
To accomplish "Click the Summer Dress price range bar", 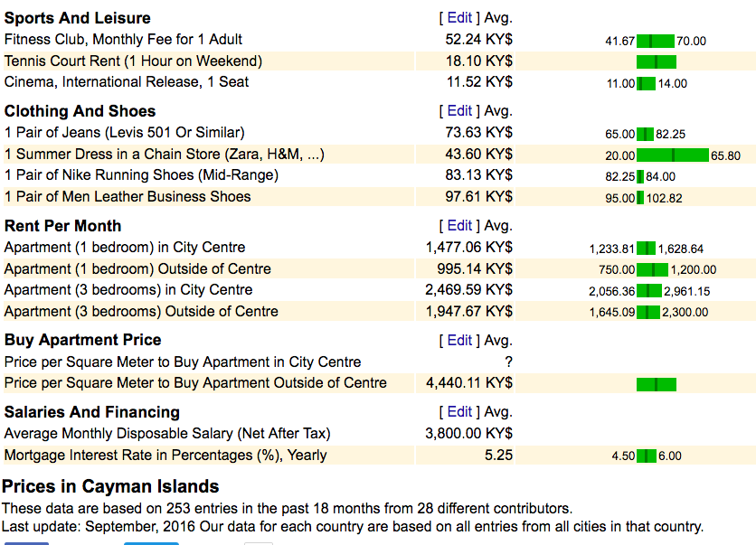I will [x=673, y=155].
